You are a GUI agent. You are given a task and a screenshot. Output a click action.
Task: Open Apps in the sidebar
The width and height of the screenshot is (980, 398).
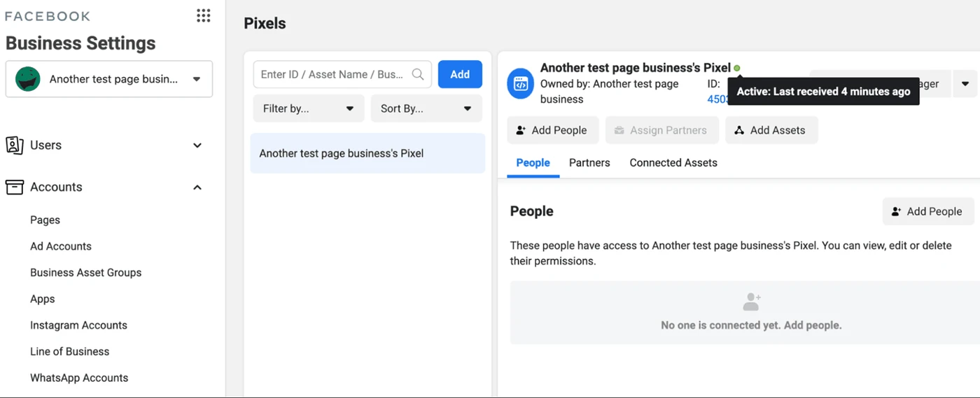42,299
